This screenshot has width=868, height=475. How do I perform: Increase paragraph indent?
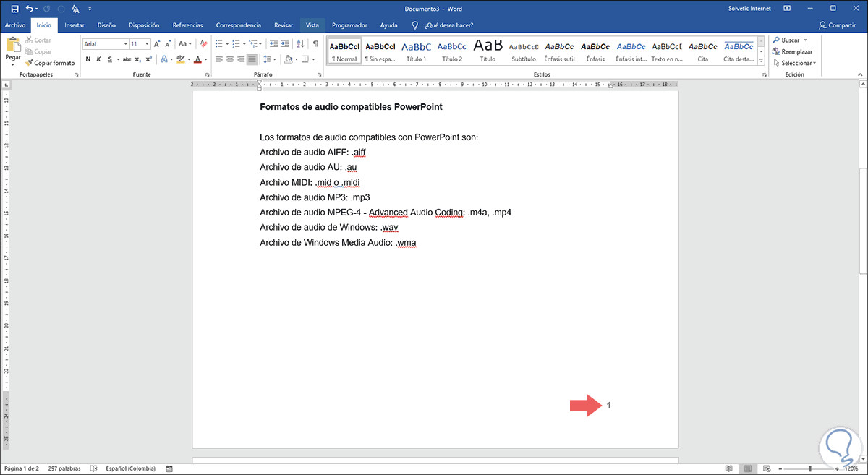285,43
